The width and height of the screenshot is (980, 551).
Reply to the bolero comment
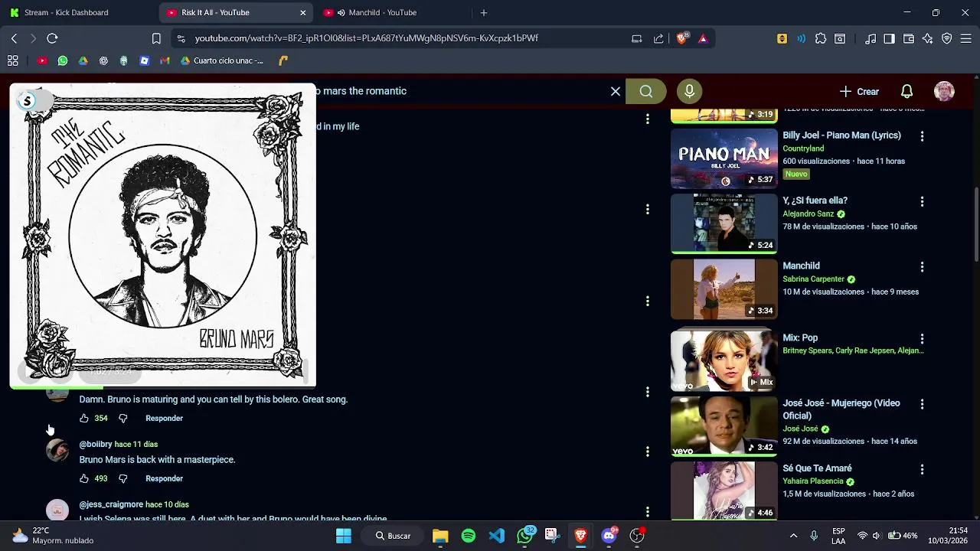tap(165, 418)
